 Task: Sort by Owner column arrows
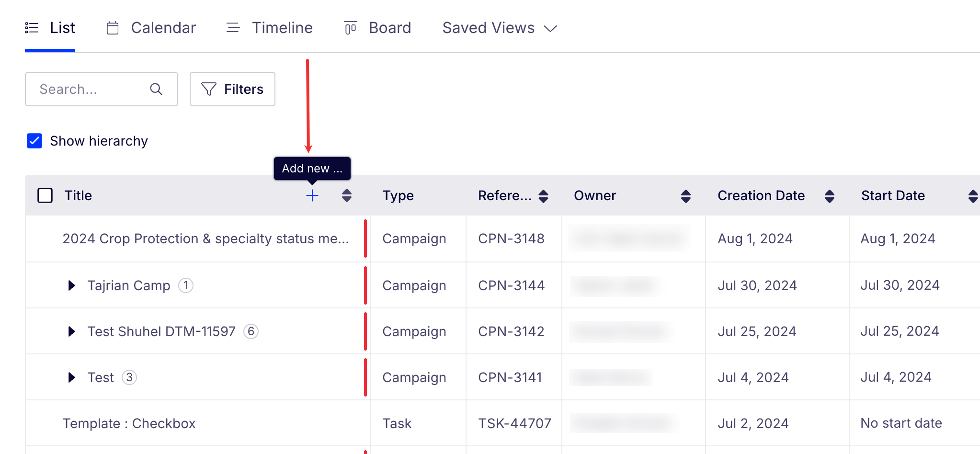tap(686, 196)
